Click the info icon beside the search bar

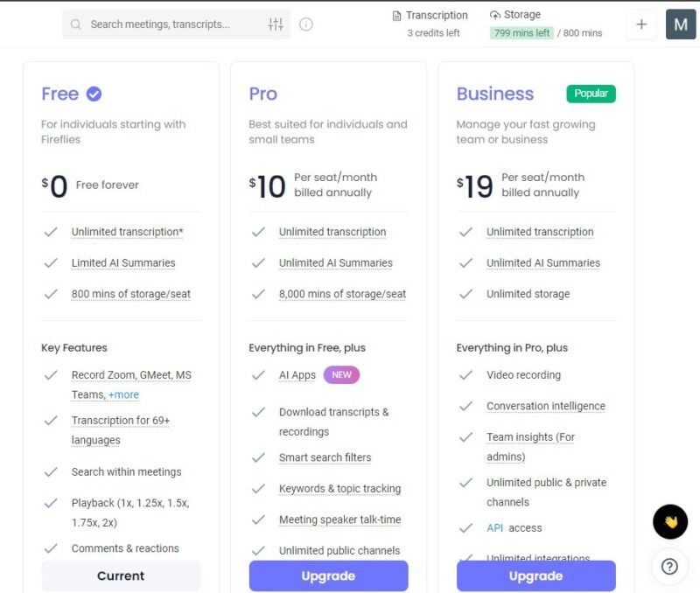(305, 24)
